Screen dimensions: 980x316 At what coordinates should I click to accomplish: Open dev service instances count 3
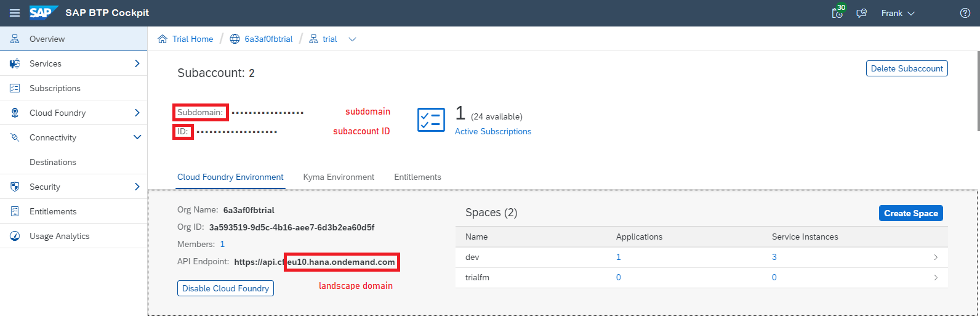[x=774, y=257]
